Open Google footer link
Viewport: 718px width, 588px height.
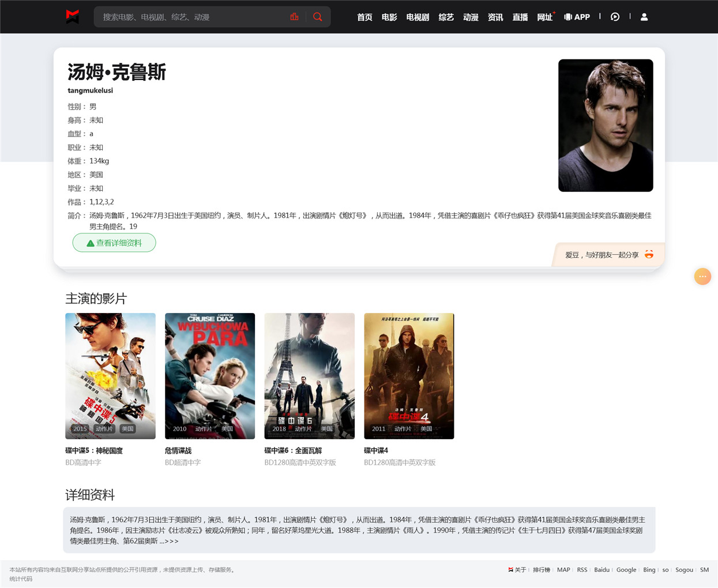[x=626, y=570]
